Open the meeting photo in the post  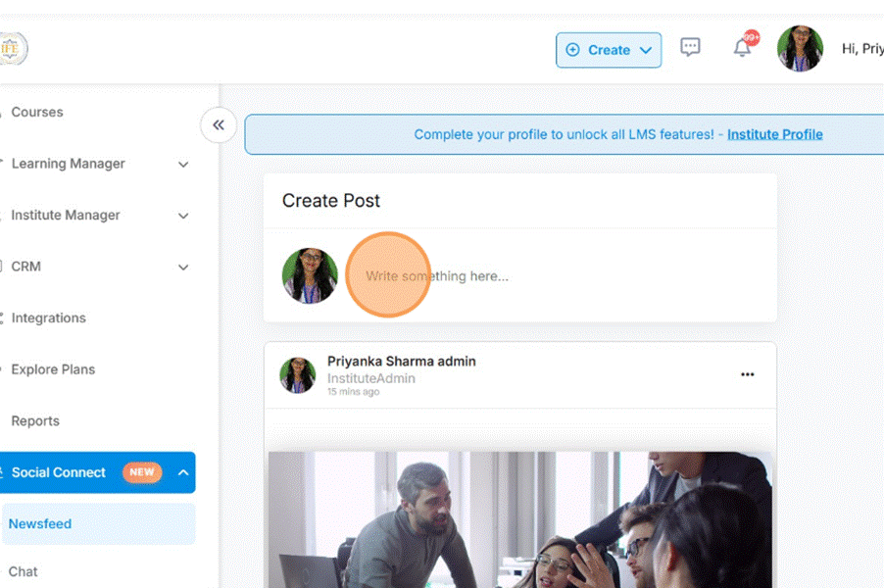519,519
